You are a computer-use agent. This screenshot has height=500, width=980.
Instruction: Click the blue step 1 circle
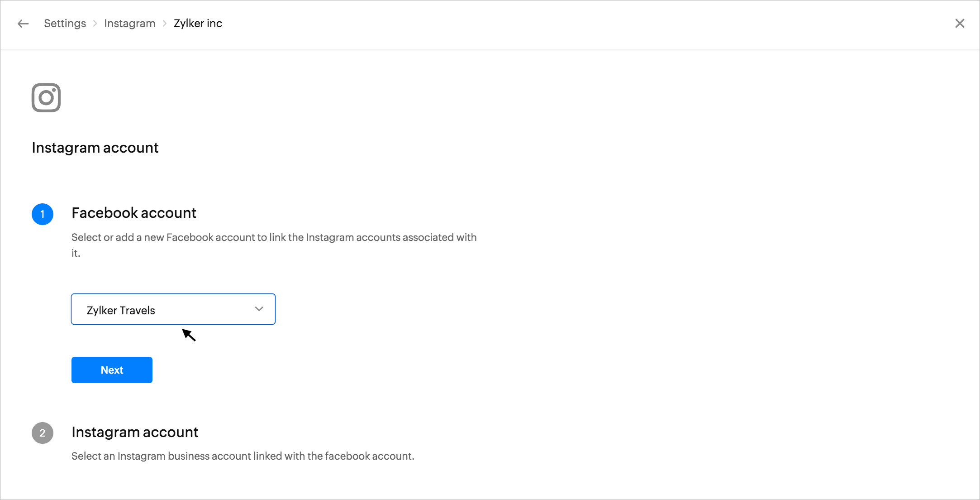click(x=43, y=214)
